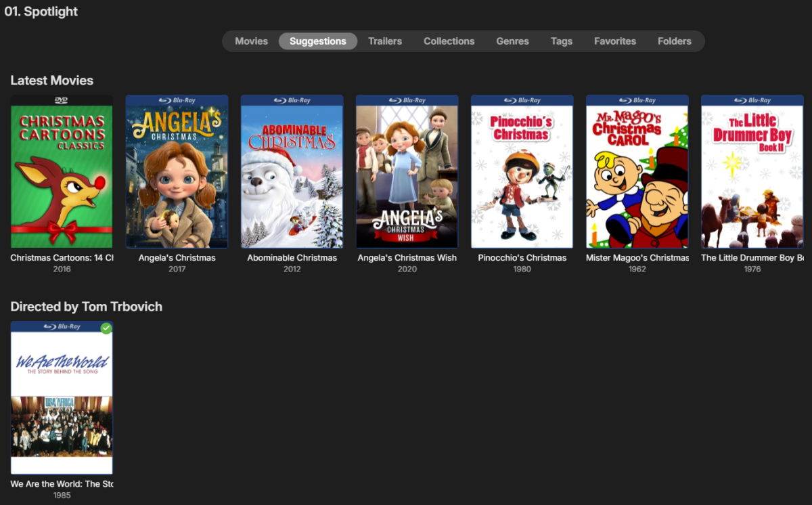Go to the Collections tab
The image size is (812, 505).
(x=449, y=41)
